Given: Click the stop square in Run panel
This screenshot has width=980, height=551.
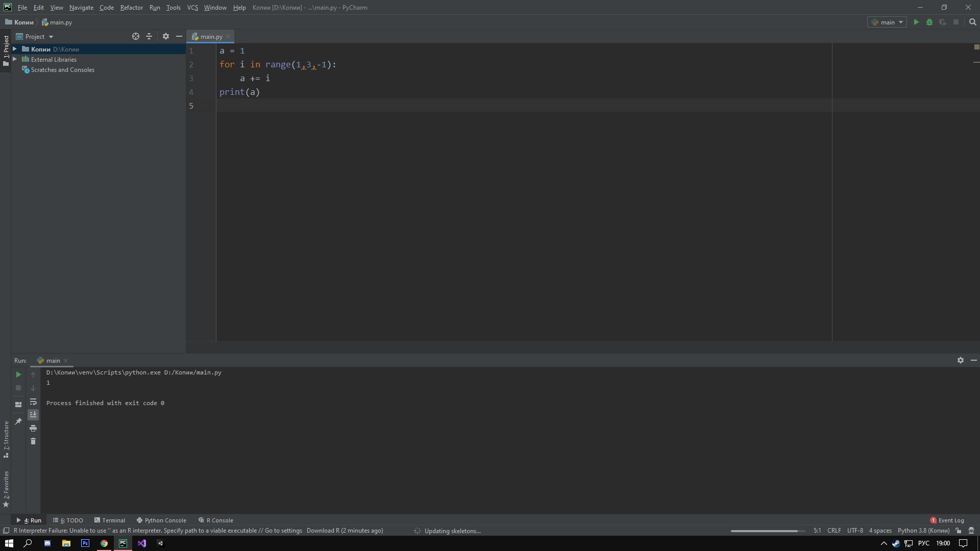Looking at the screenshot, I should click(x=18, y=388).
